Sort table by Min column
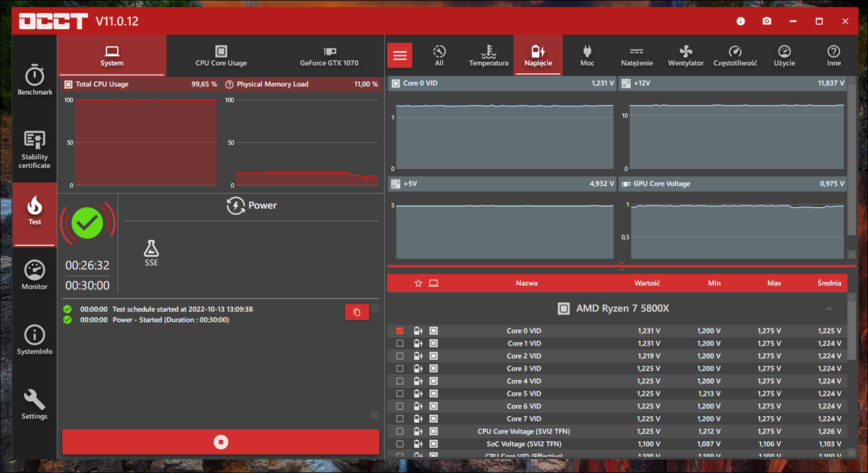Viewport: 868px width, 473px height. [x=714, y=283]
